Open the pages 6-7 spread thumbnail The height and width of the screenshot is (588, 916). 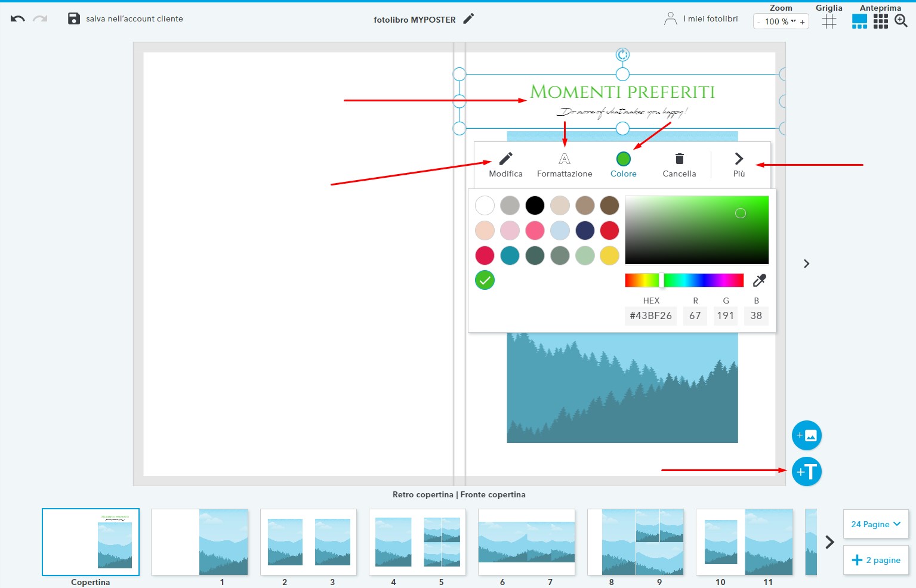click(526, 542)
